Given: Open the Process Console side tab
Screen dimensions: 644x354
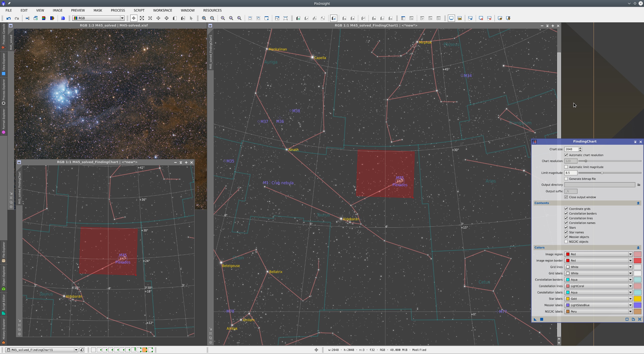Looking at the screenshot, I should [x=4, y=36].
